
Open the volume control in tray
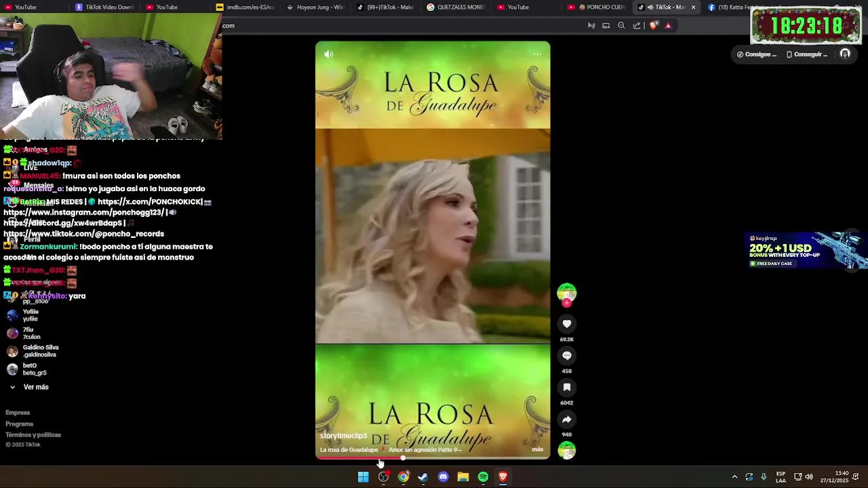point(809,477)
